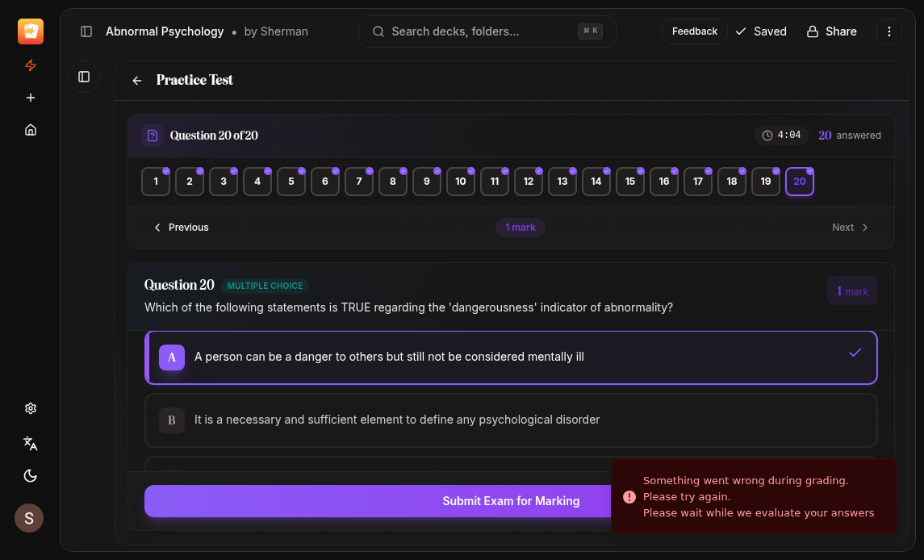
Task: Click the plus icon to create new
Action: pos(31,98)
